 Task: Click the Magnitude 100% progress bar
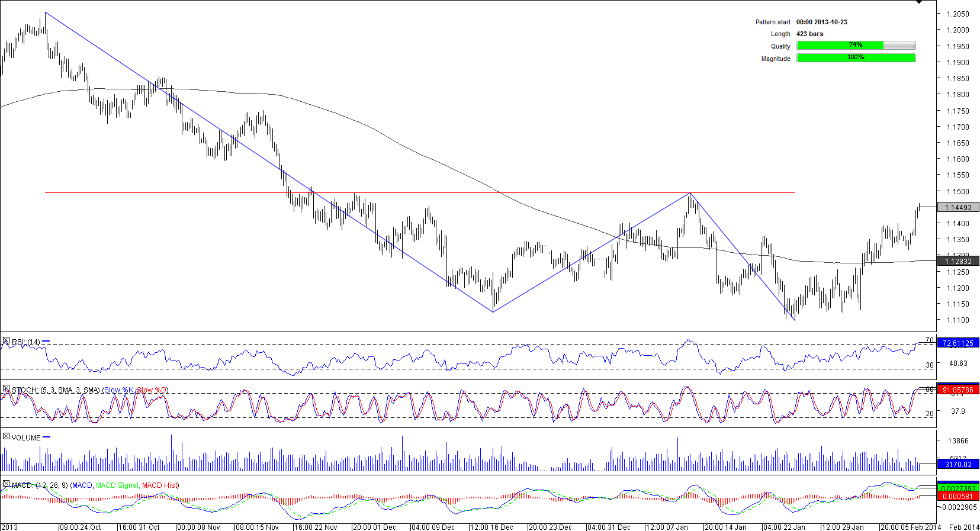click(856, 58)
